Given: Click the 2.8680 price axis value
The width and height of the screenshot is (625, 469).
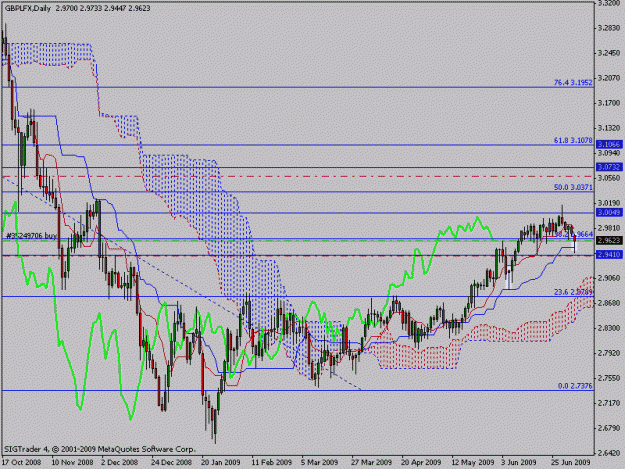Looking at the screenshot, I should tap(609, 303).
